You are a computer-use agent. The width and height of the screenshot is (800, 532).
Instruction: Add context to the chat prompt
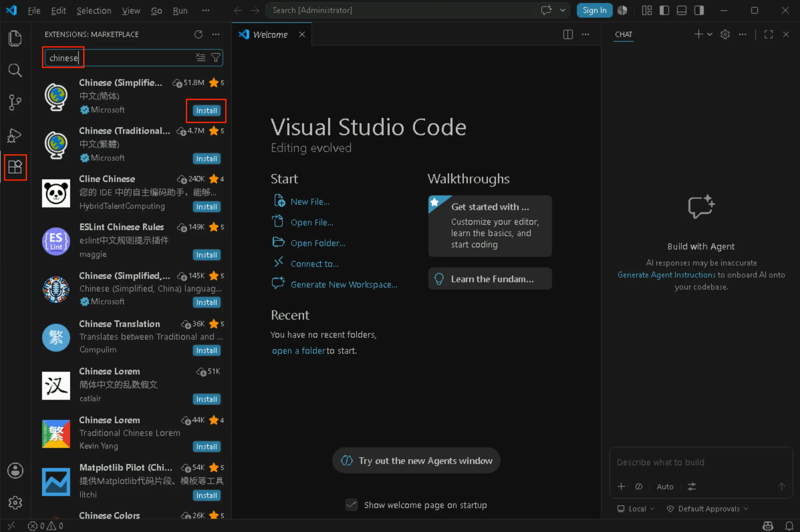(621, 487)
